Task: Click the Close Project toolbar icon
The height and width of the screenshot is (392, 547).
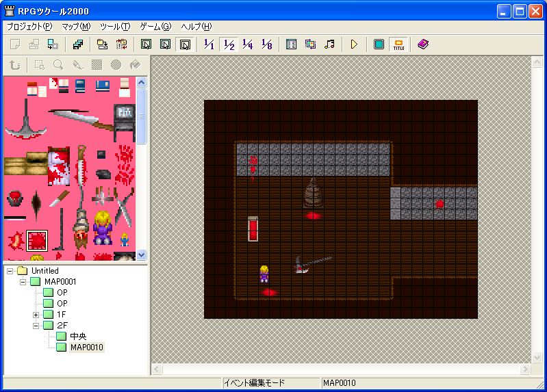Action: (53, 44)
